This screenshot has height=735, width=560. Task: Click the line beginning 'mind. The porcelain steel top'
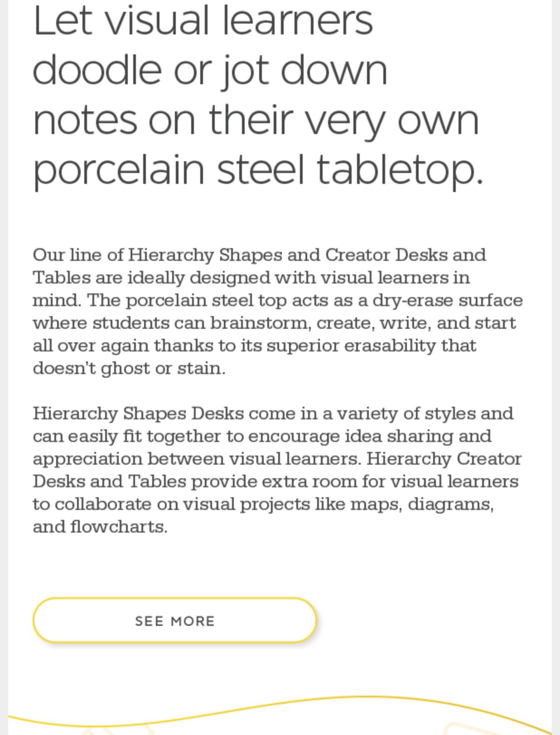278,300
